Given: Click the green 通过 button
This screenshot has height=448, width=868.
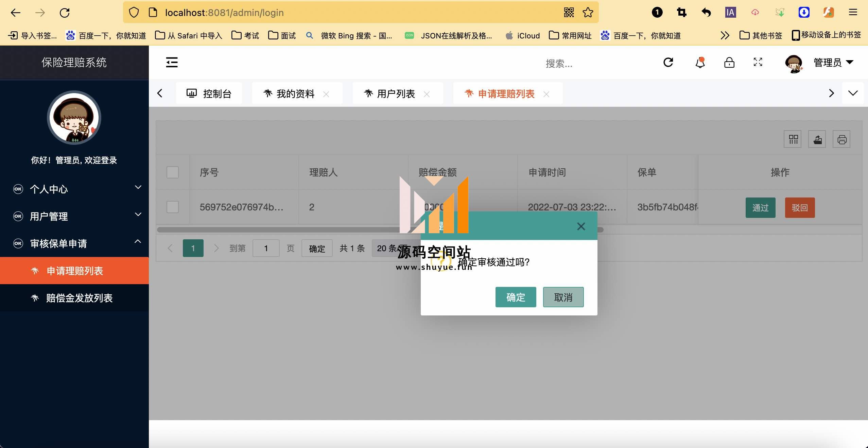Looking at the screenshot, I should pyautogui.click(x=760, y=208).
